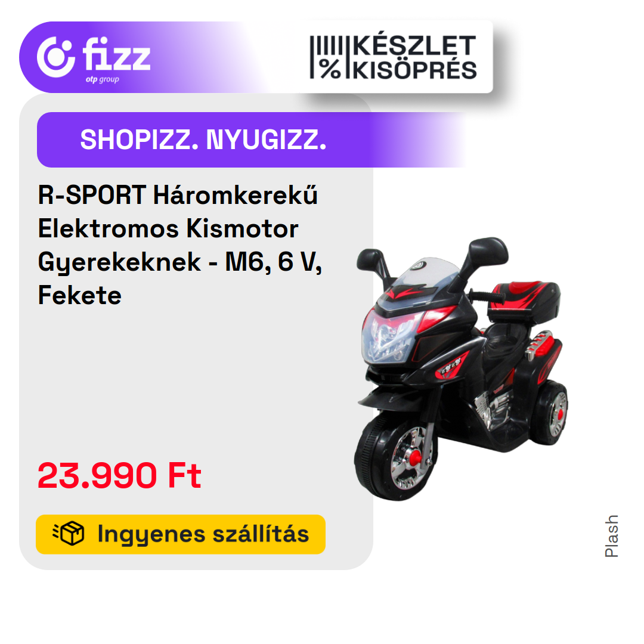Click the SHOPIZZ. NYUGIZZ. purple banner
This screenshot has width=644, height=644.
[x=252, y=140]
